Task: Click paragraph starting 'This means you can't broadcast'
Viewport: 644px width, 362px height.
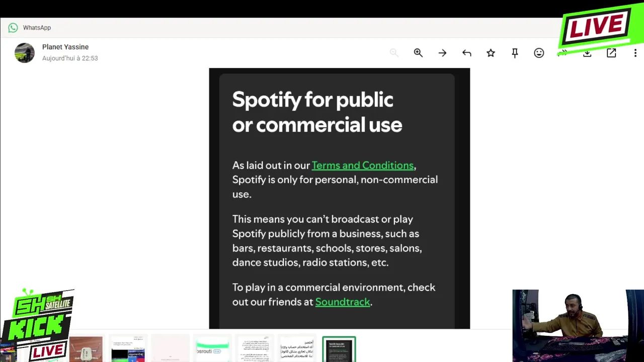Action: [x=327, y=241]
